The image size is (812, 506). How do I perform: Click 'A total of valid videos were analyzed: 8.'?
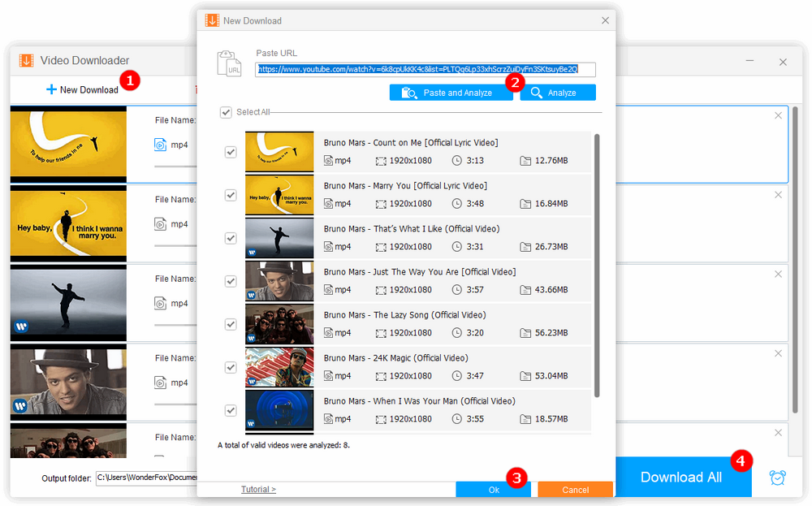coord(283,445)
